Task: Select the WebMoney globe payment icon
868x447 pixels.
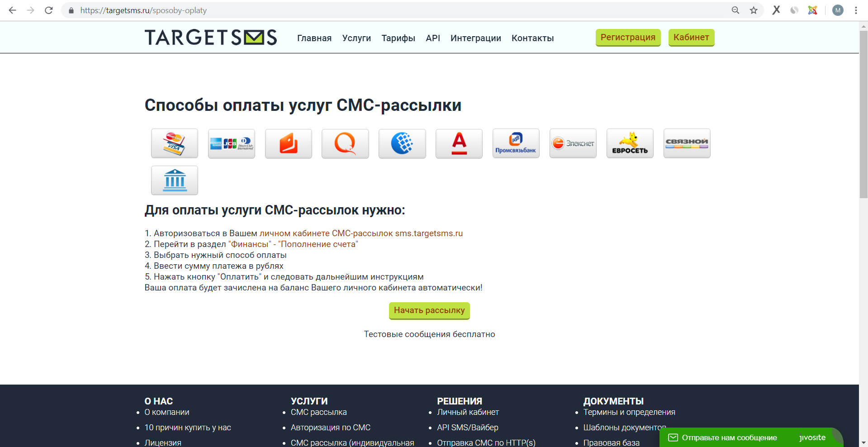Action: click(x=402, y=143)
